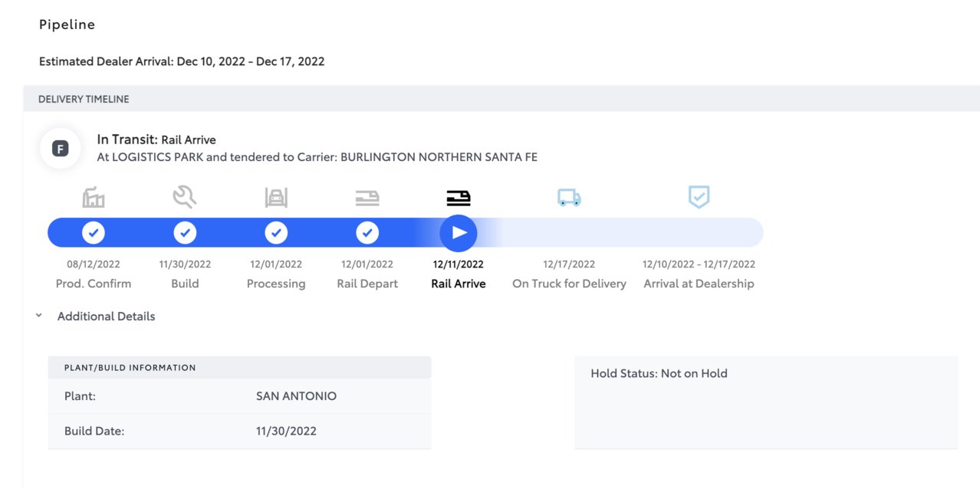The image size is (980, 489).
Task: Click the Rail Depart train icon
Action: tap(367, 199)
